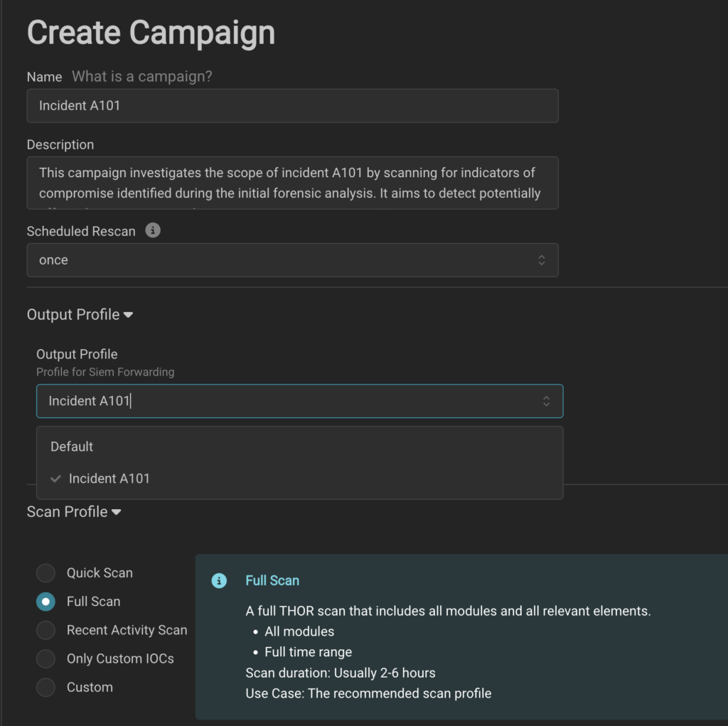The height and width of the screenshot is (726, 728).
Task: Click the info icon beside Scheduled Rescan
Action: click(153, 230)
